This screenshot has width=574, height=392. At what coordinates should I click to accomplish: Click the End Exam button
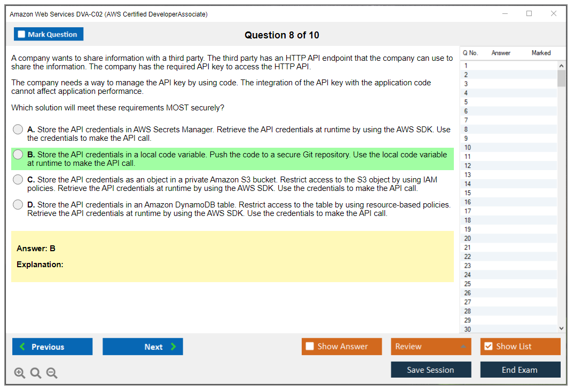pyautogui.click(x=520, y=370)
